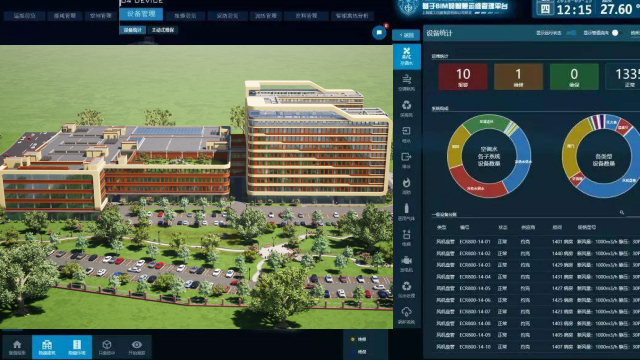The width and height of the screenshot is (640, 360).
Task: Switch to the sub-tab beside 设备统计
Action: pos(163,30)
